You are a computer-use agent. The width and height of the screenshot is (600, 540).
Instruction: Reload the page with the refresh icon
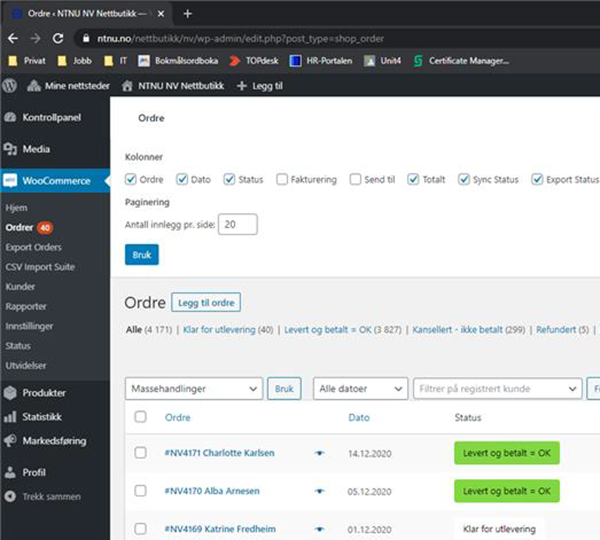(58, 38)
